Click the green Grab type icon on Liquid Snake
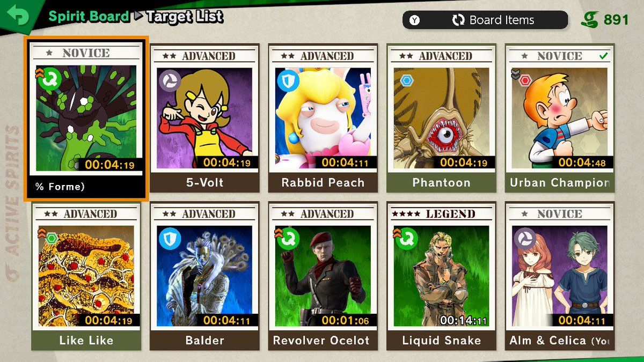Image resolution: width=644 pixels, height=362 pixels. [x=406, y=238]
